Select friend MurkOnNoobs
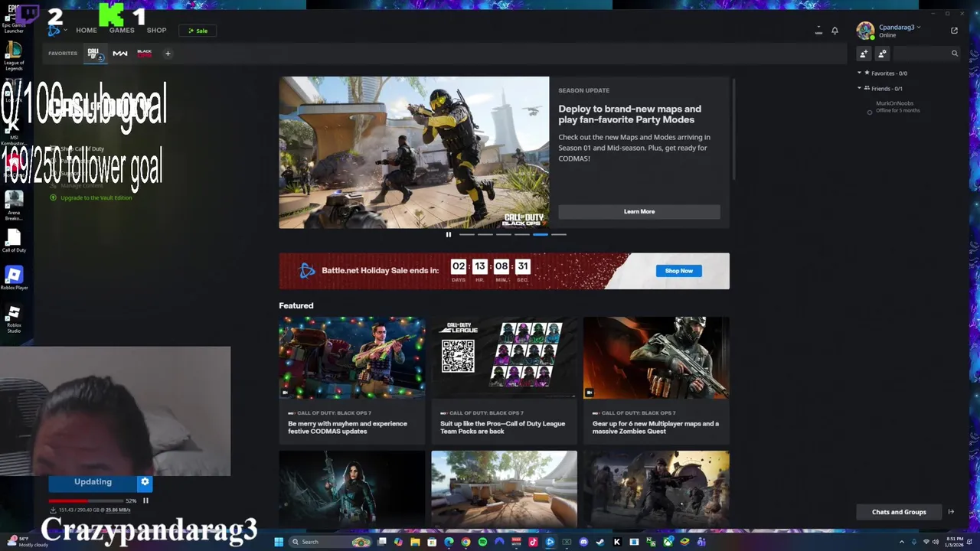The image size is (980, 551). tap(894, 106)
